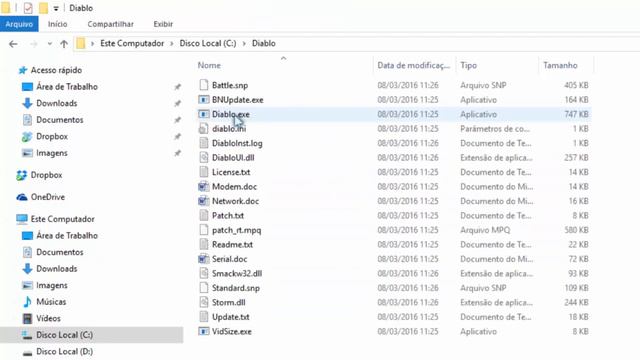The image size is (640, 360).
Task: Click the 580 KB size of patch_rt.mpq
Action: 576,230
